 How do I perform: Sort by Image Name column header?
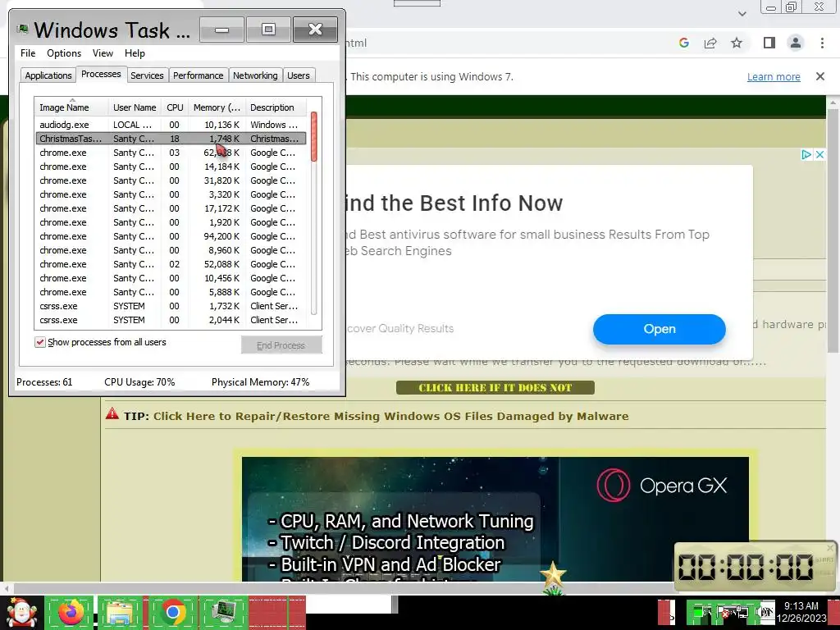click(72, 107)
